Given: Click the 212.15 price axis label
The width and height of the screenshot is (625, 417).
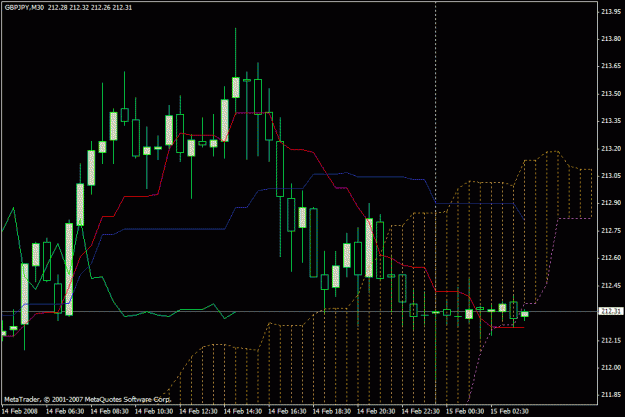Looking at the screenshot, I should point(611,340).
